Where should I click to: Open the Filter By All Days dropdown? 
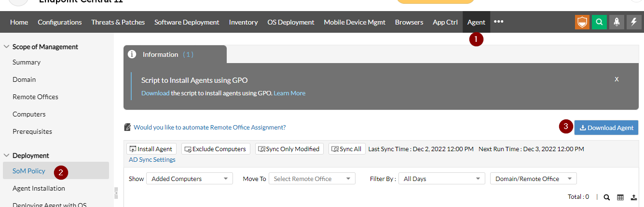[x=442, y=179]
